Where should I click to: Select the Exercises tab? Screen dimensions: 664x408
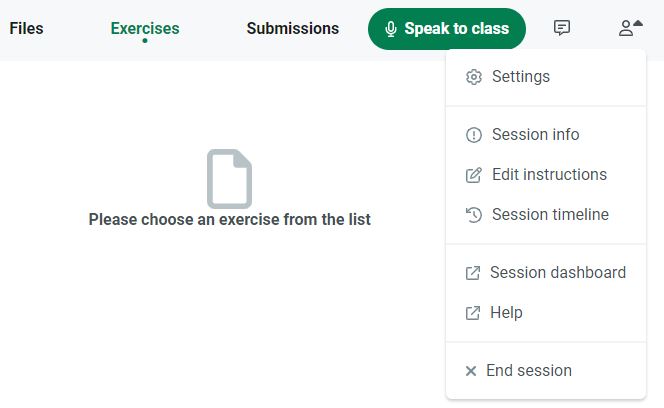click(x=145, y=28)
